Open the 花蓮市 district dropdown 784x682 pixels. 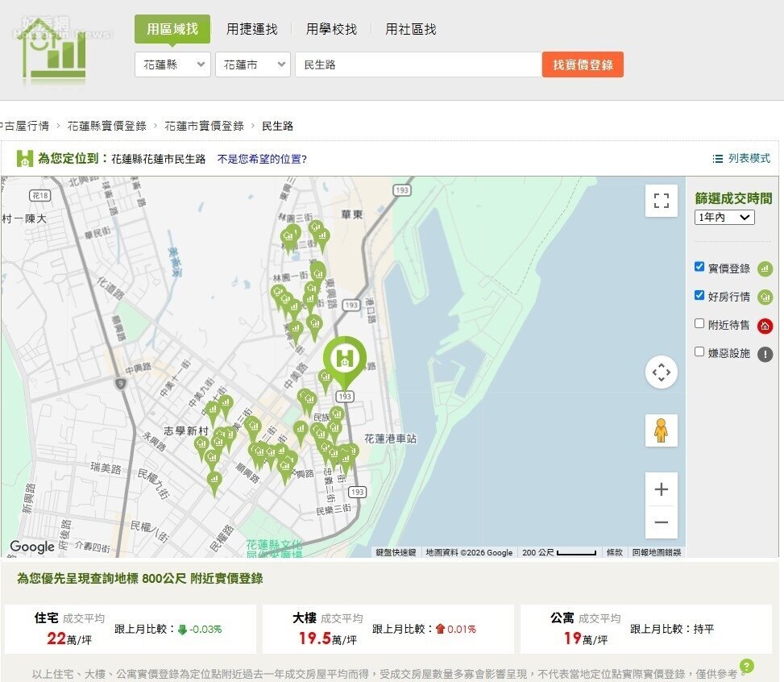(252, 64)
